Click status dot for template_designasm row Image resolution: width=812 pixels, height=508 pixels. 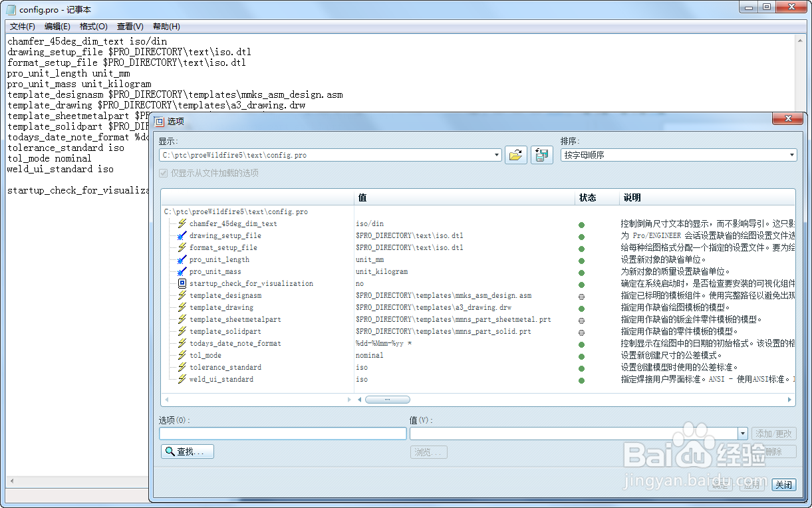tap(581, 297)
